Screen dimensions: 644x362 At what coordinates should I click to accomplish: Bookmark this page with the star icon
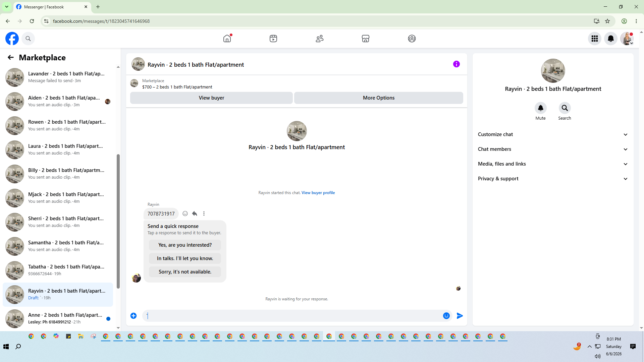607,21
